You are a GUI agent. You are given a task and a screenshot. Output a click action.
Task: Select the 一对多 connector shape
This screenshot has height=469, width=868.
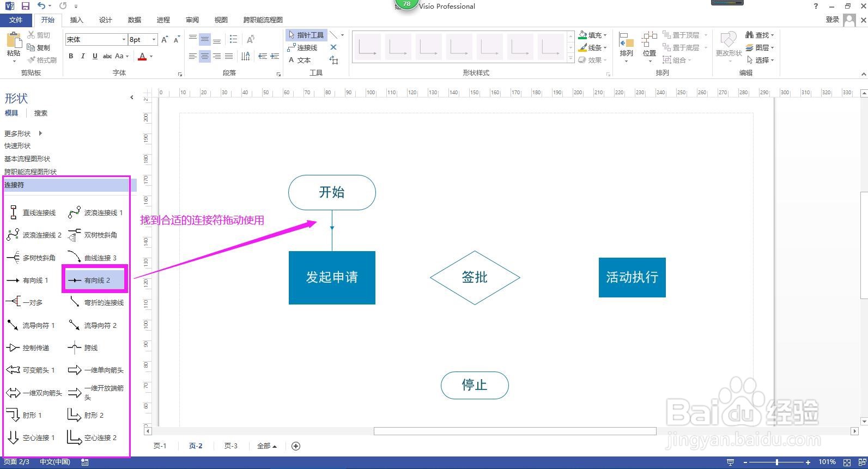[x=25, y=302]
